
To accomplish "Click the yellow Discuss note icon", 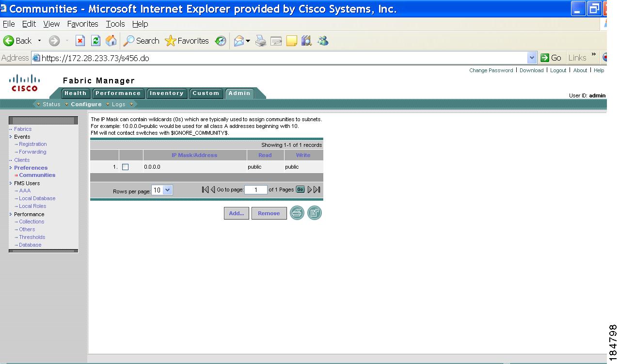I will [x=291, y=41].
